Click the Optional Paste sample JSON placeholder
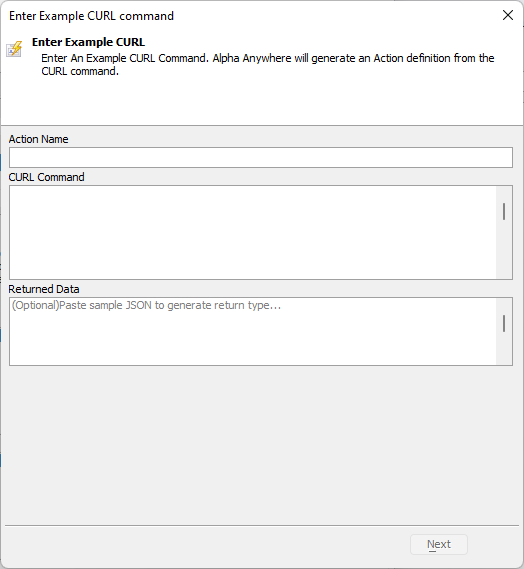Screen dimensions: 524x569 click(146, 305)
